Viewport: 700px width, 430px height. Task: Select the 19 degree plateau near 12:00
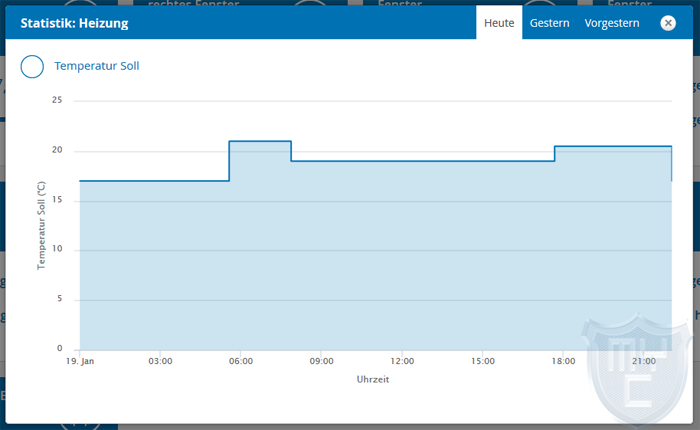click(x=402, y=161)
